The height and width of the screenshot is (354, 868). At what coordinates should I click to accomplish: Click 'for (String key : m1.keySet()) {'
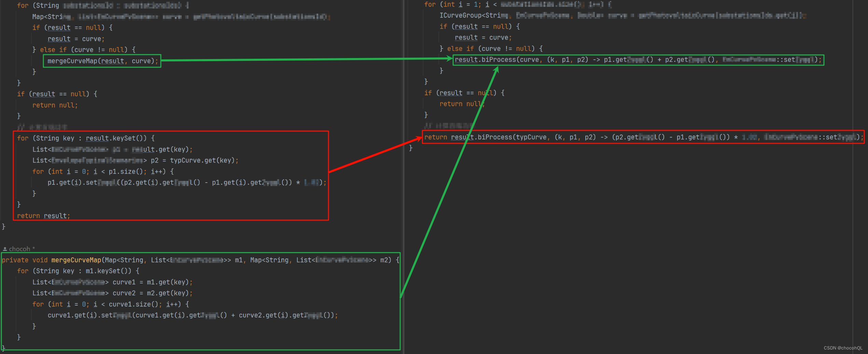78,271
